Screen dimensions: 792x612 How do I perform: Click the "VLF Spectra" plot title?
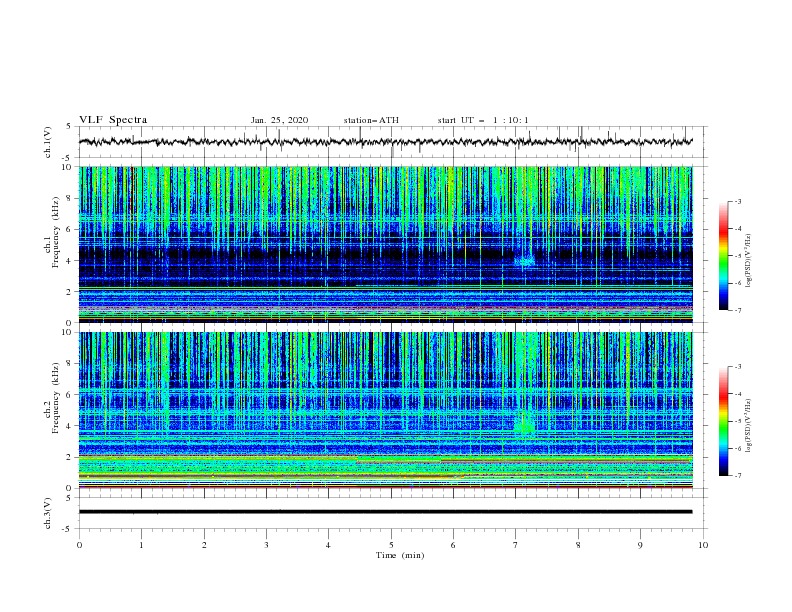click(113, 120)
